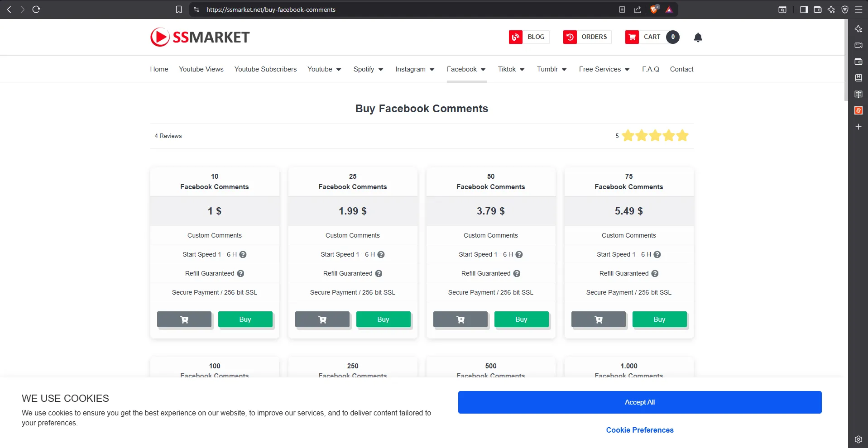The height and width of the screenshot is (448, 868).
Task: Open Cookie Preferences
Action: pos(639,430)
